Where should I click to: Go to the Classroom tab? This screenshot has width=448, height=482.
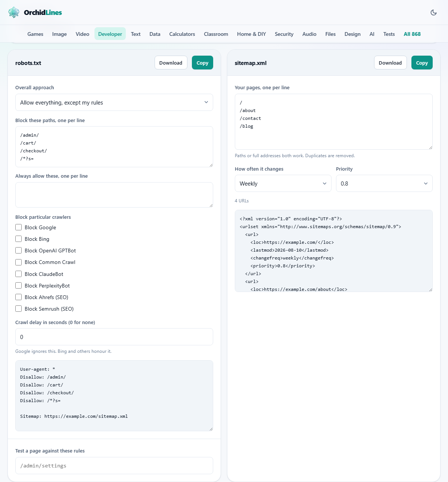(x=216, y=34)
